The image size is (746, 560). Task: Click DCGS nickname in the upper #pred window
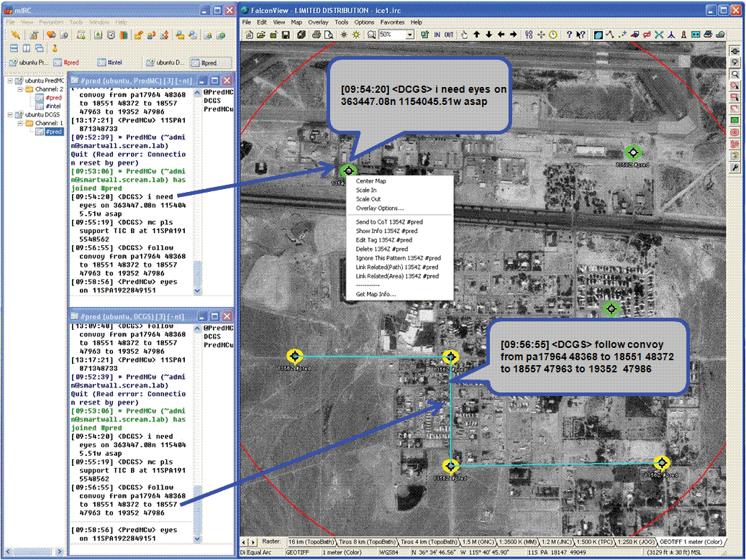click(x=212, y=101)
